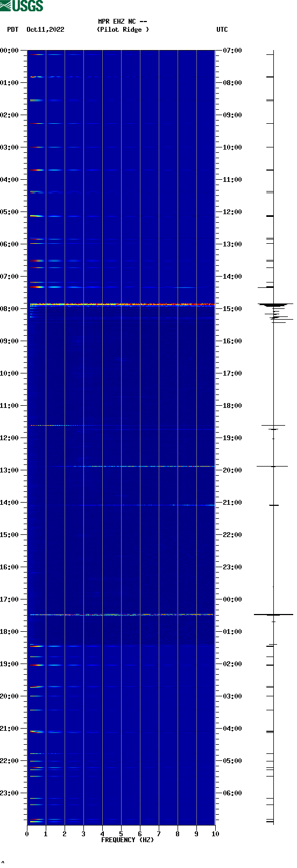
Task: Click frequency axis tick label 0
Action: (x=27, y=834)
